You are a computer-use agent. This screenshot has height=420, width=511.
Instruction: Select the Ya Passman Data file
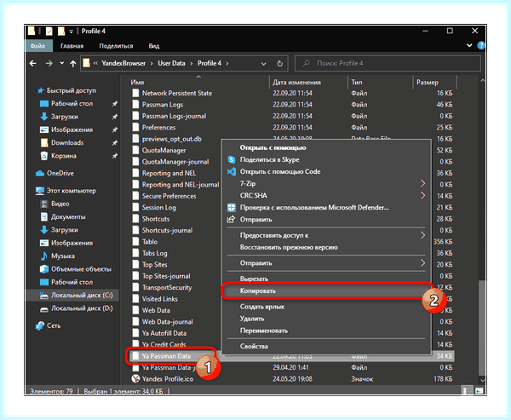[x=166, y=356]
